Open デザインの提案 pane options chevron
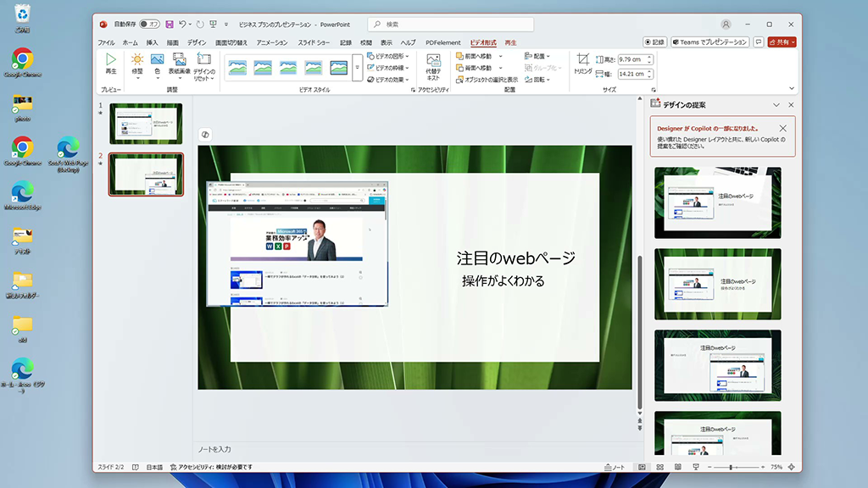 [x=776, y=105]
